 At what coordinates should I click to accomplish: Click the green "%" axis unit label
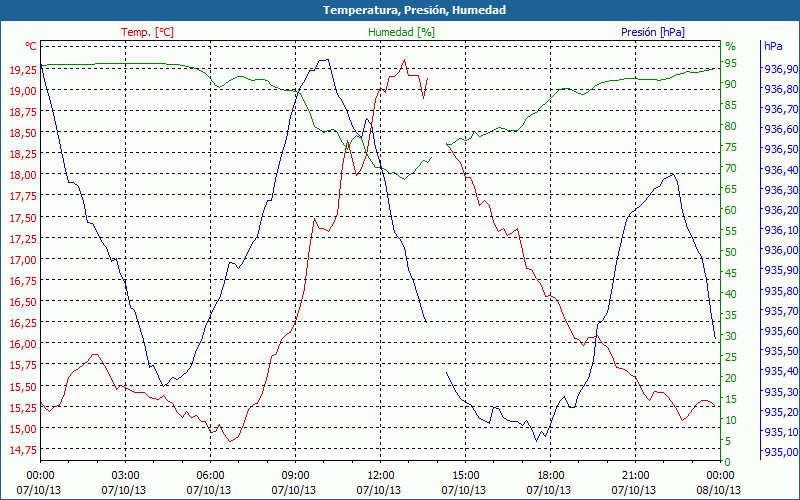[x=731, y=46]
